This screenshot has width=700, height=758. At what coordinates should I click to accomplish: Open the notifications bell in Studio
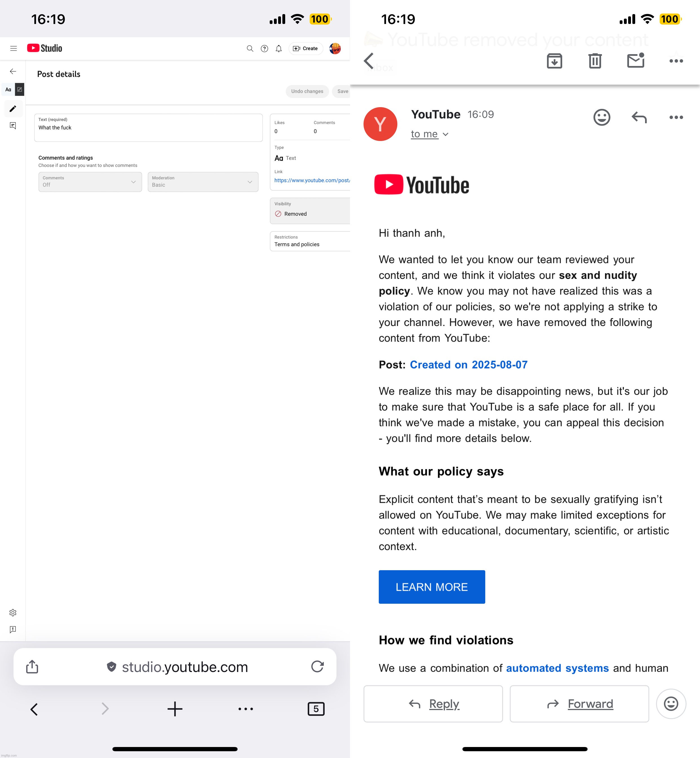tap(279, 49)
